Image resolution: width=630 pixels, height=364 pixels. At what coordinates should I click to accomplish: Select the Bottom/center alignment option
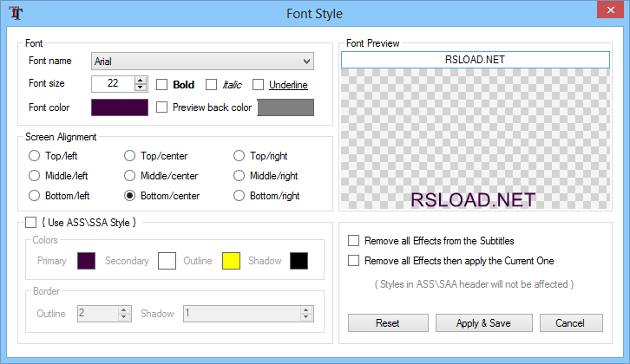point(129,196)
